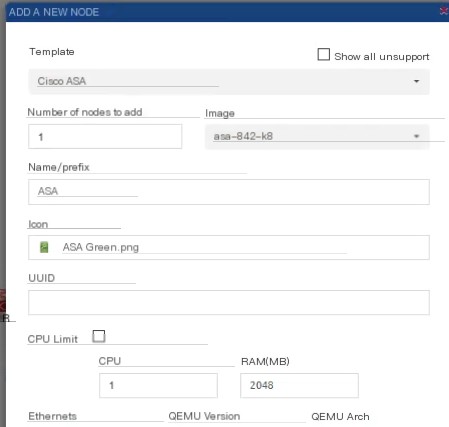Focus the Number of nodes to add field
The height and width of the screenshot is (427, 449).
105,137
